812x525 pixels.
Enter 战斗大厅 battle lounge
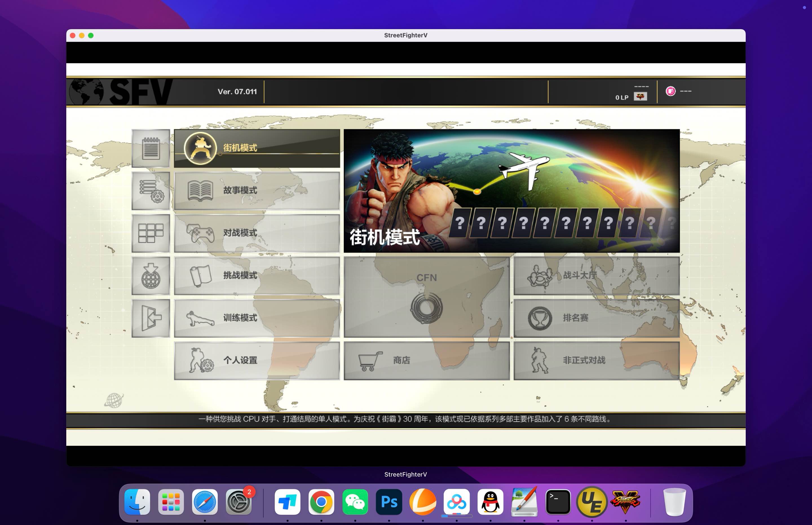[597, 276]
